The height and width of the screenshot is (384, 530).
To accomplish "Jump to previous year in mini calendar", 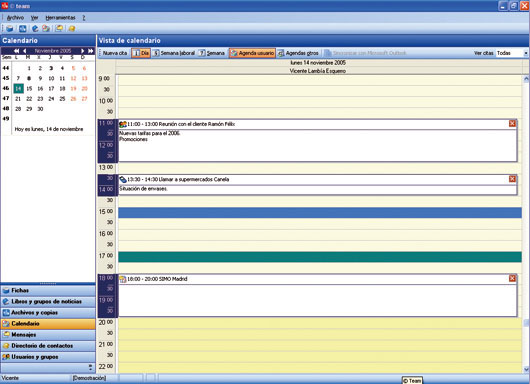I will tap(16, 51).
